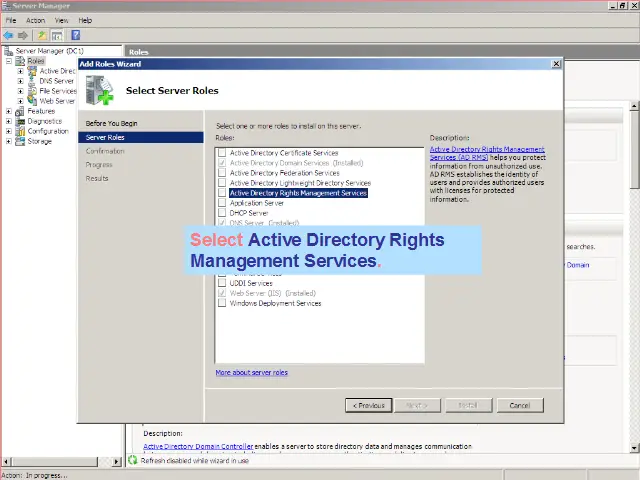
Task: Check Active Directory Rights Management Services checkbox
Action: (x=222, y=193)
